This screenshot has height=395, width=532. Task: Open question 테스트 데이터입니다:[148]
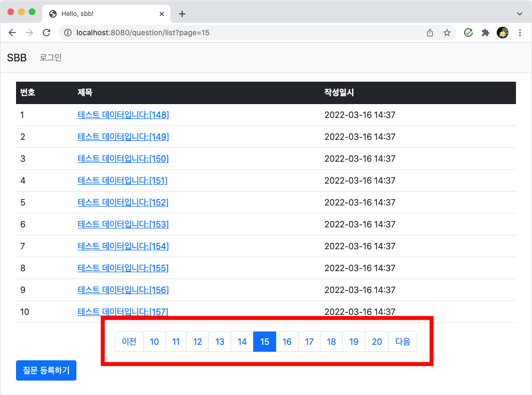123,115
